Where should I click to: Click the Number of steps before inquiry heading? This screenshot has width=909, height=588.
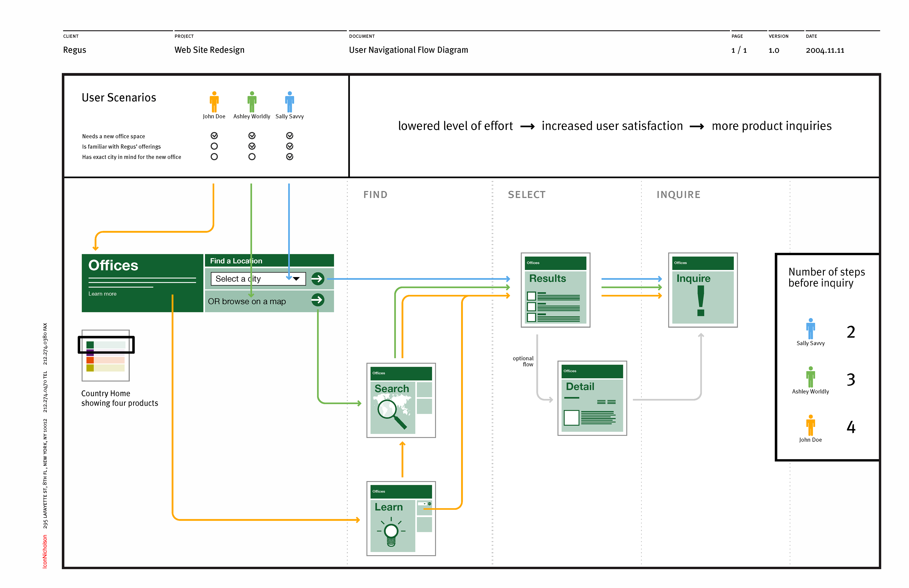click(826, 277)
